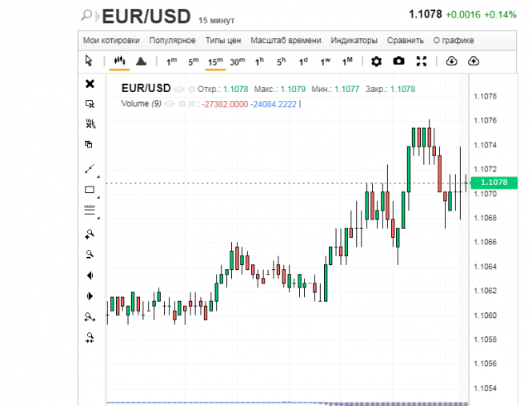The height and width of the screenshot is (406, 532).
Task: Remove the Volume indicator with X
Action: [x=191, y=103]
